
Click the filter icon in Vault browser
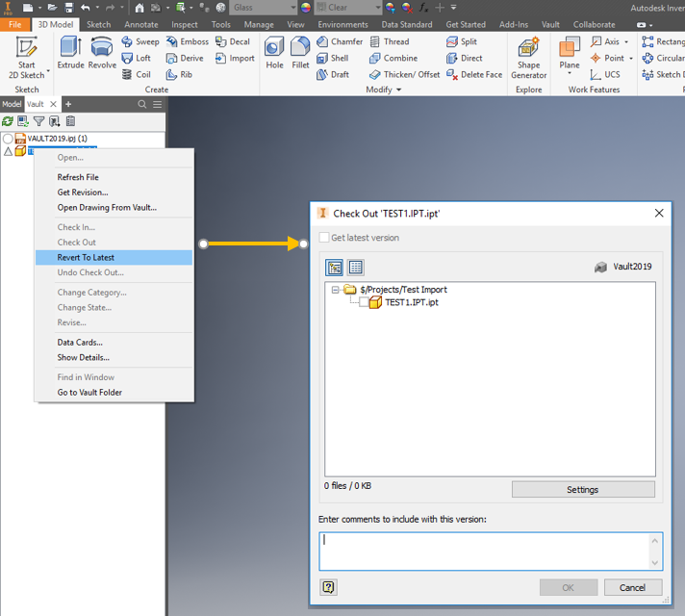click(38, 121)
